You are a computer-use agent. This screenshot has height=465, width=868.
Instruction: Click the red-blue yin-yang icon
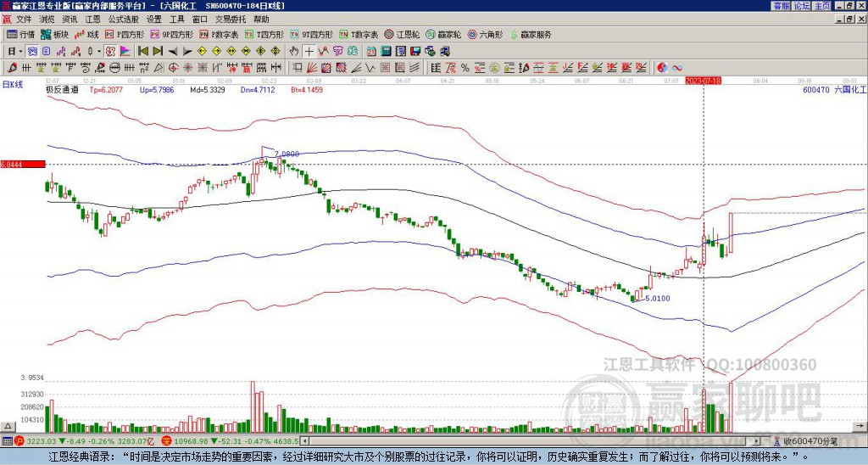[x=663, y=68]
